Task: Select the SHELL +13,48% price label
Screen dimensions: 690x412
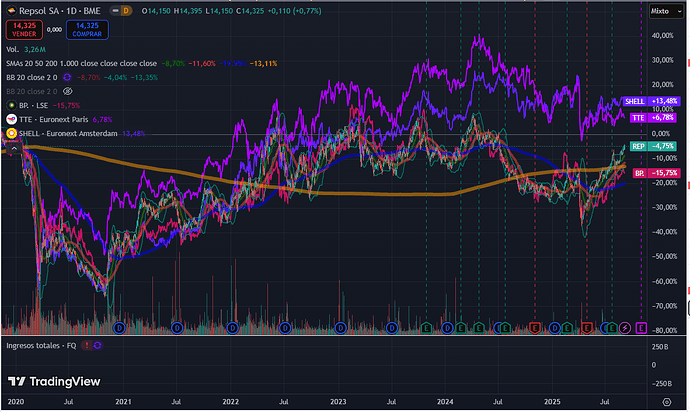Action: tap(652, 100)
